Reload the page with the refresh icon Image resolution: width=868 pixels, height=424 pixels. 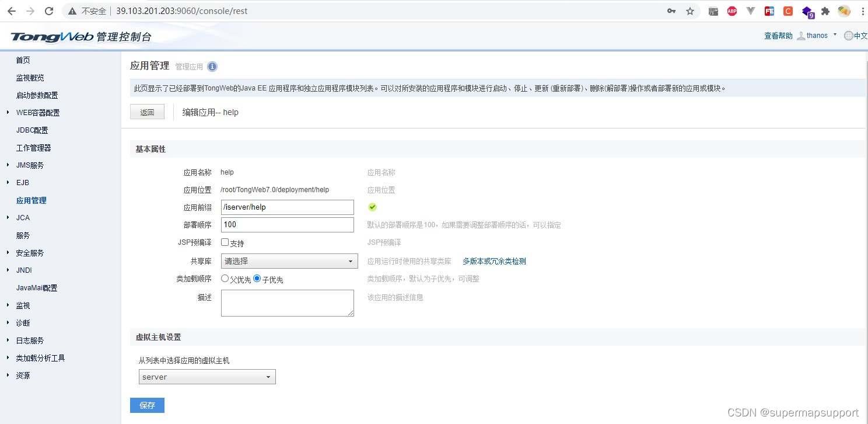pyautogui.click(x=50, y=11)
